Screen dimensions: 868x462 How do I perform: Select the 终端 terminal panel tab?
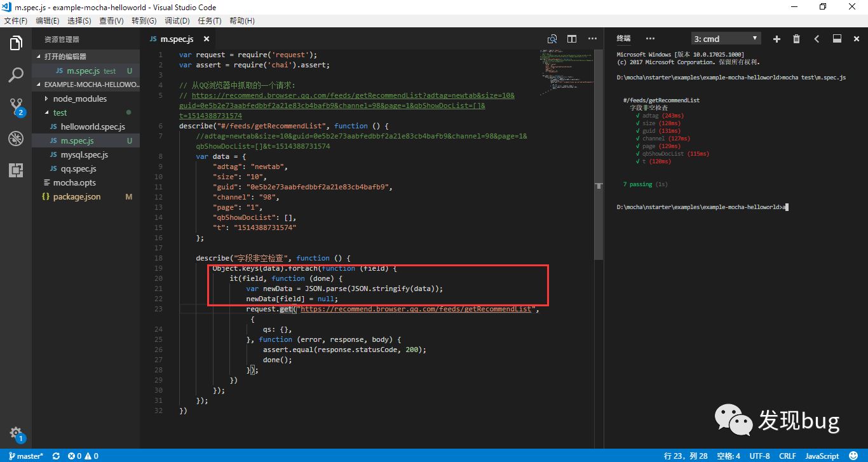click(x=624, y=39)
